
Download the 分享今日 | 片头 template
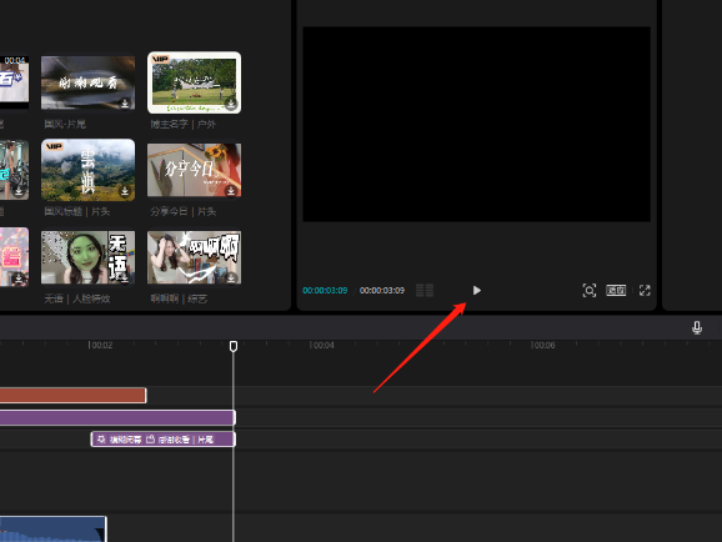click(231, 191)
